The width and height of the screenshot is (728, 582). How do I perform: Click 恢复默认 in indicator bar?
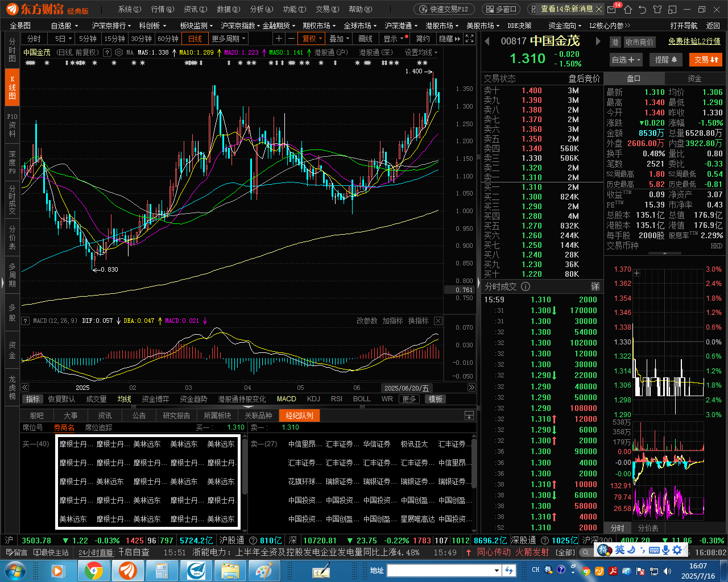[x=61, y=399]
